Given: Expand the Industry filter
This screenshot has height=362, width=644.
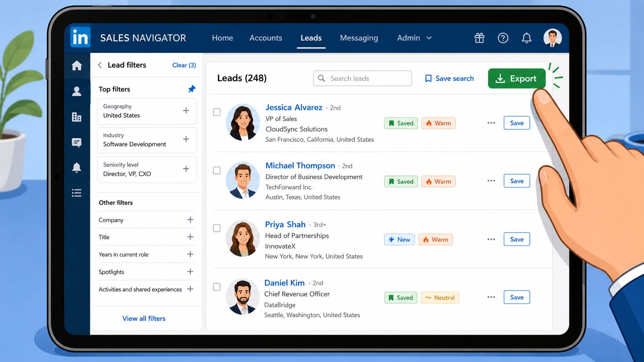Looking at the screenshot, I should tap(186, 139).
